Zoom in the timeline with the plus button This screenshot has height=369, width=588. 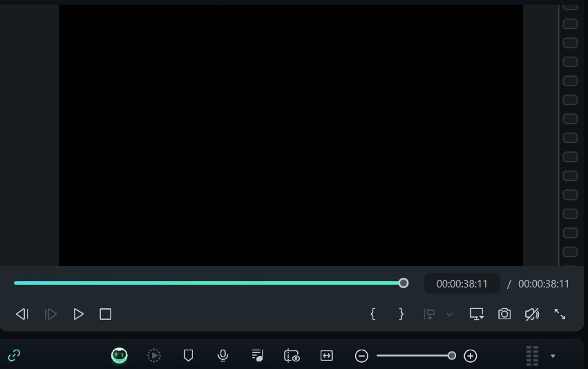(471, 356)
